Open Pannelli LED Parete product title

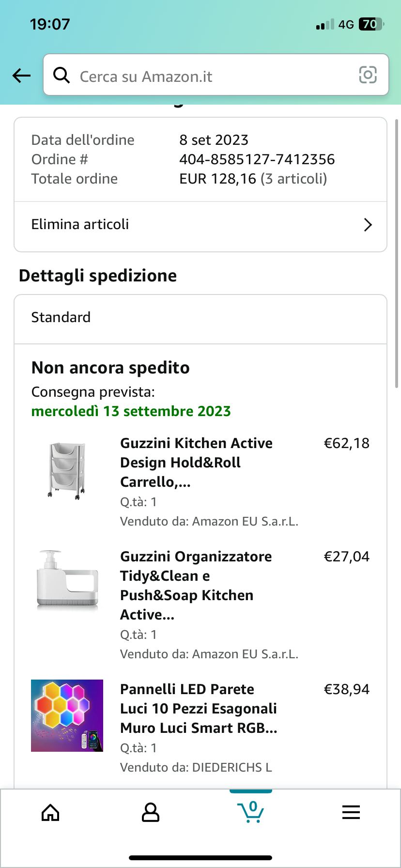click(x=199, y=708)
